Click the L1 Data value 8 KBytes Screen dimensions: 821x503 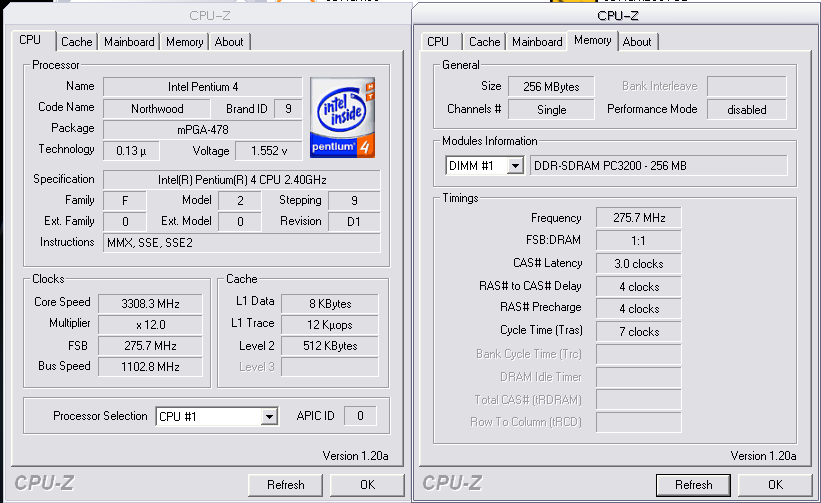tap(330, 304)
